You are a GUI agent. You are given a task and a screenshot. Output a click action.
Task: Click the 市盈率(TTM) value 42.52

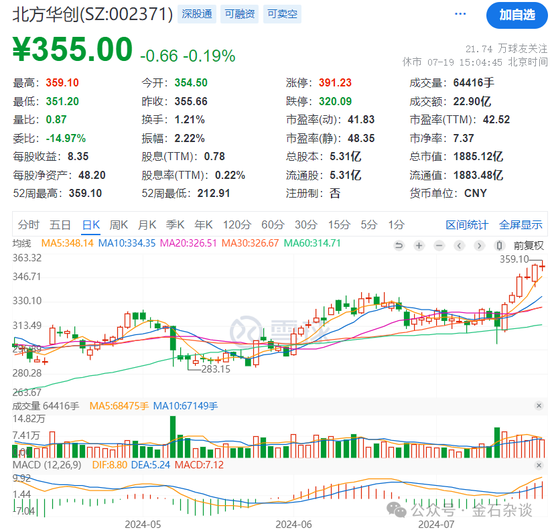[496, 120]
